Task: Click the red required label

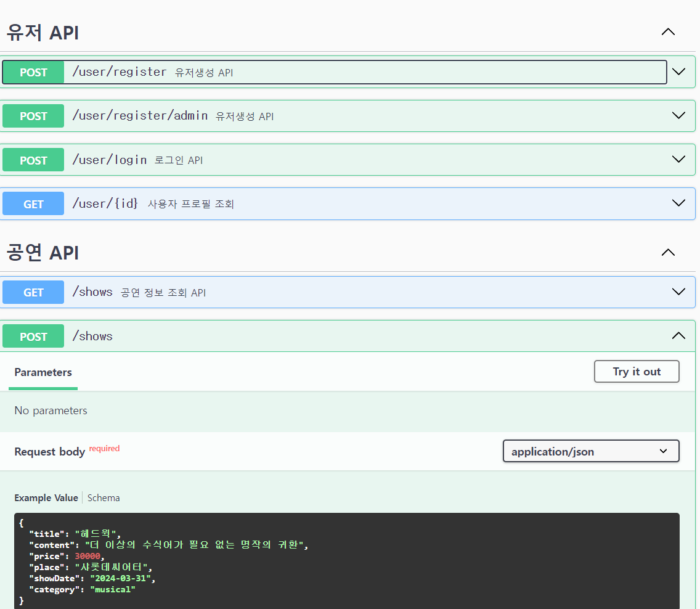Action: click(105, 448)
